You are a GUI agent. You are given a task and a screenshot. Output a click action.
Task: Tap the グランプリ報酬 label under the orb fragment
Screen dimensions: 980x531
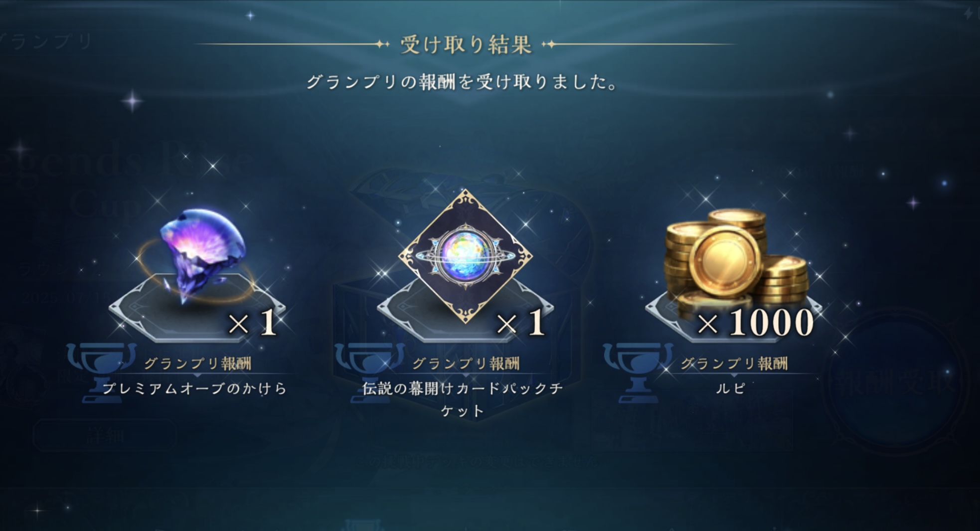[x=198, y=363]
